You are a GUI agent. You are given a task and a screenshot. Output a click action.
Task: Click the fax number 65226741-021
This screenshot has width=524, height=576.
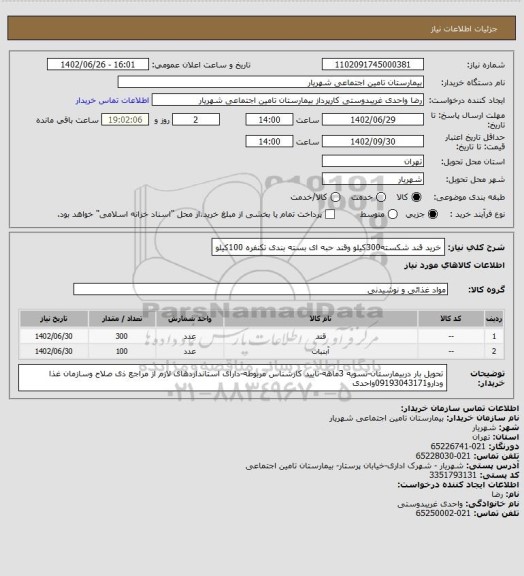458,446
